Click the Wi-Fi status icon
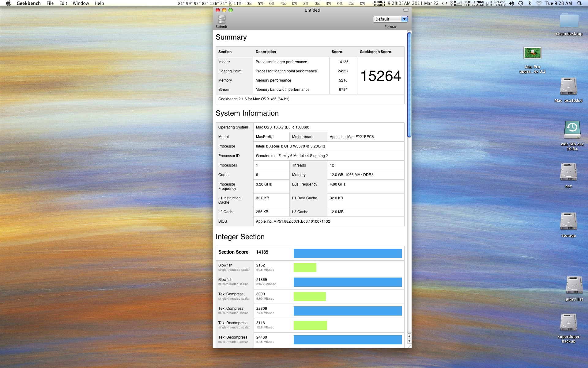The width and height of the screenshot is (588, 368). tap(539, 3)
